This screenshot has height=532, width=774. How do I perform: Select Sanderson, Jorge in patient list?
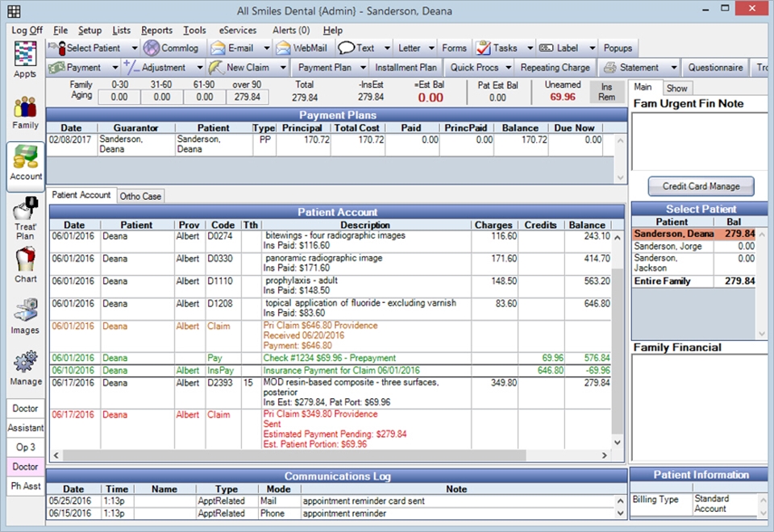point(668,247)
